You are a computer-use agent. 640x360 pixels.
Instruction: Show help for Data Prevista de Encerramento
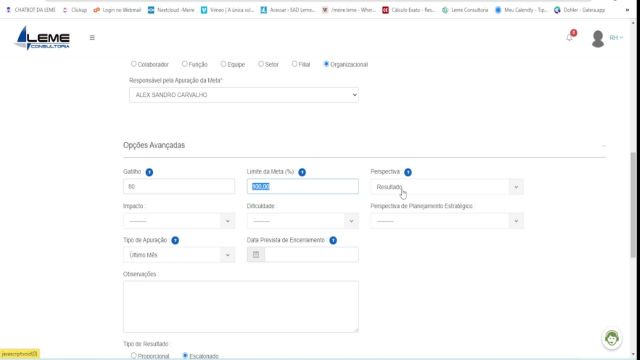point(333,240)
